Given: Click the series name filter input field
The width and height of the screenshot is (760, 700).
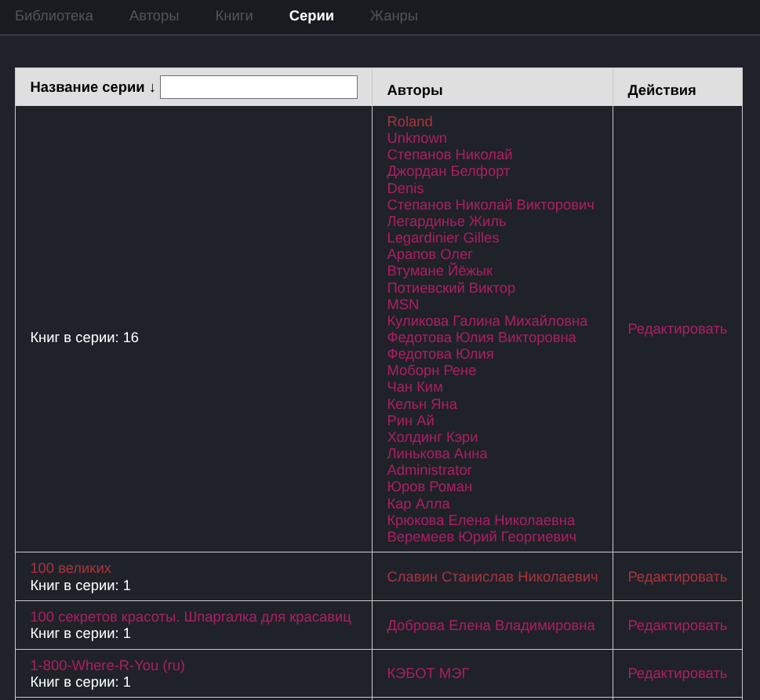Looking at the screenshot, I should tap(259, 87).
